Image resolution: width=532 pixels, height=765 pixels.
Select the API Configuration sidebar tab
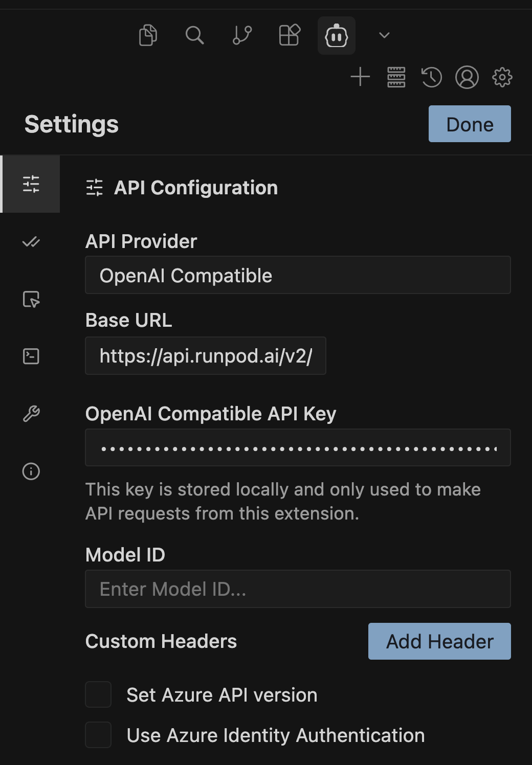[31, 184]
